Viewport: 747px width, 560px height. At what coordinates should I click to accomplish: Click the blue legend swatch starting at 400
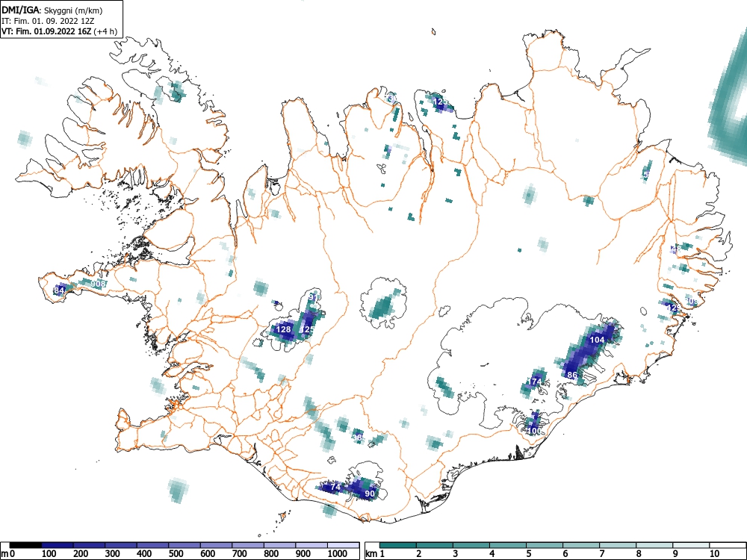pos(153,545)
